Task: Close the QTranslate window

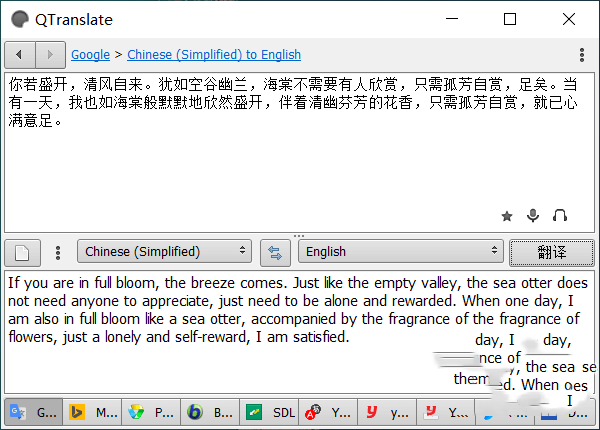Action: coord(569,19)
